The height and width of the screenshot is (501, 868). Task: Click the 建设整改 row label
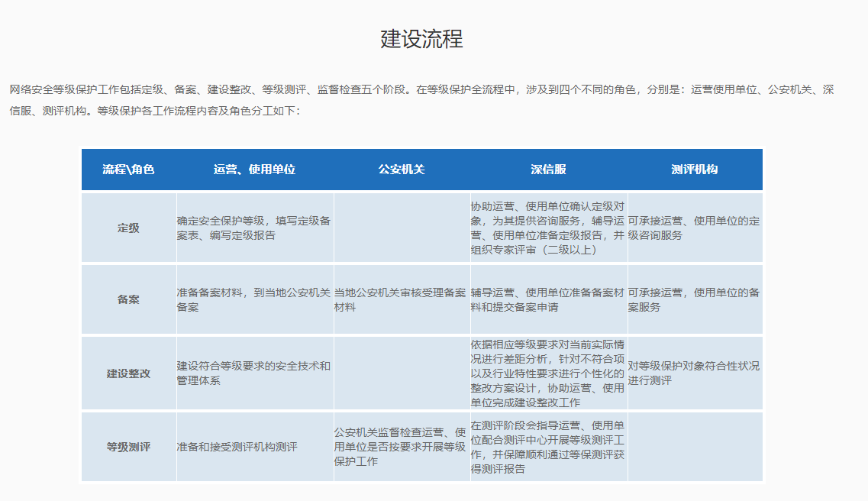(128, 373)
